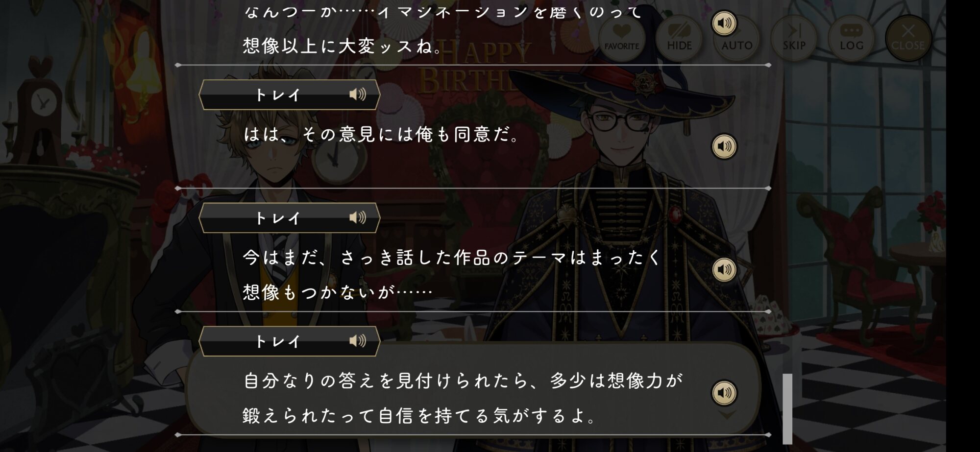Select the highlighted entry 鍛えられたって自信を持てる気がするよ
980x452 pixels.
(419, 416)
